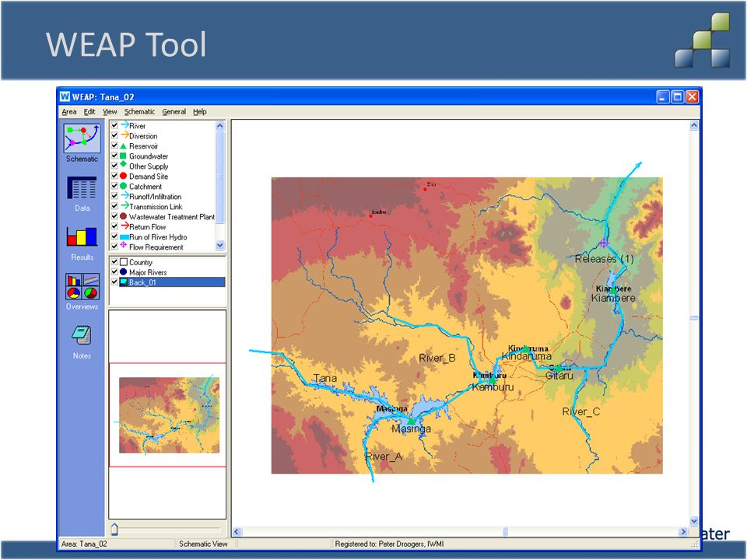Screen dimensions: 747x560
Task: Open the Overviews charts icon
Action: click(82, 285)
